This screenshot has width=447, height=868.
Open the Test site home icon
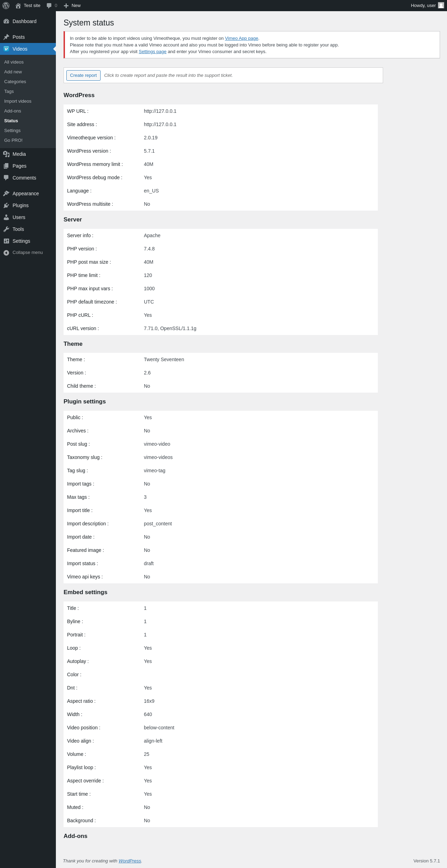pyautogui.click(x=18, y=6)
